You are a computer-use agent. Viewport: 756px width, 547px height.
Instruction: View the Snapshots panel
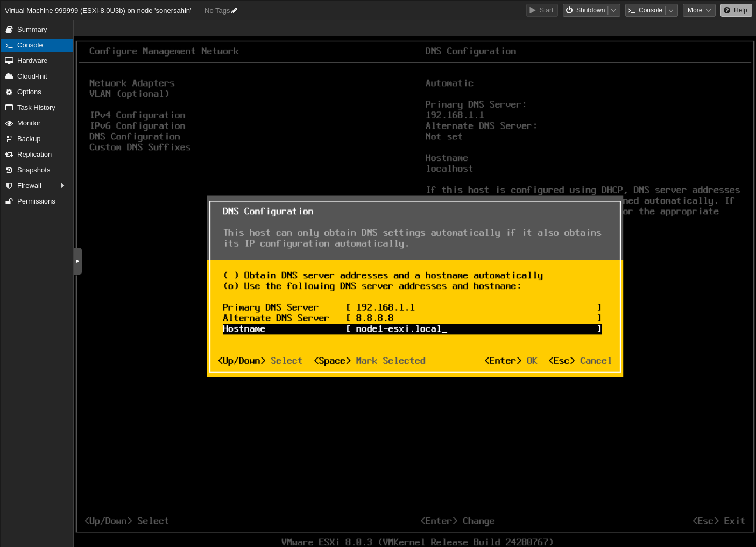point(33,170)
